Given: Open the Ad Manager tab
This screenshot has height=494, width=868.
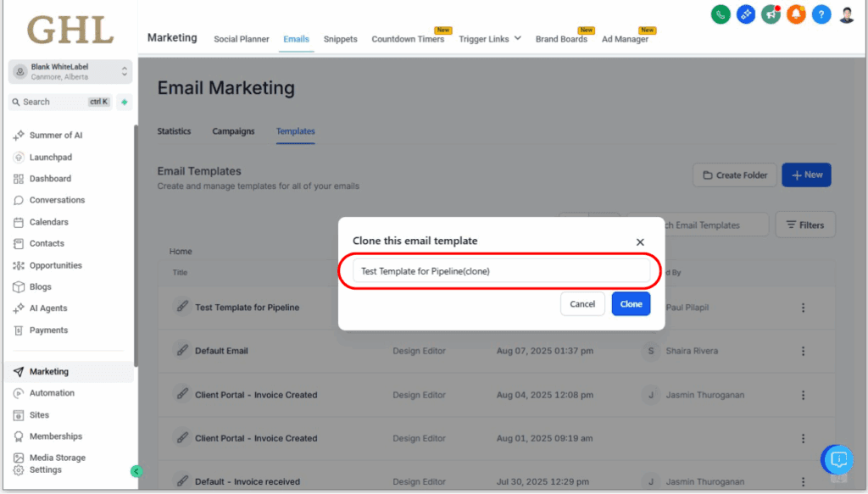Looking at the screenshot, I should pos(625,39).
